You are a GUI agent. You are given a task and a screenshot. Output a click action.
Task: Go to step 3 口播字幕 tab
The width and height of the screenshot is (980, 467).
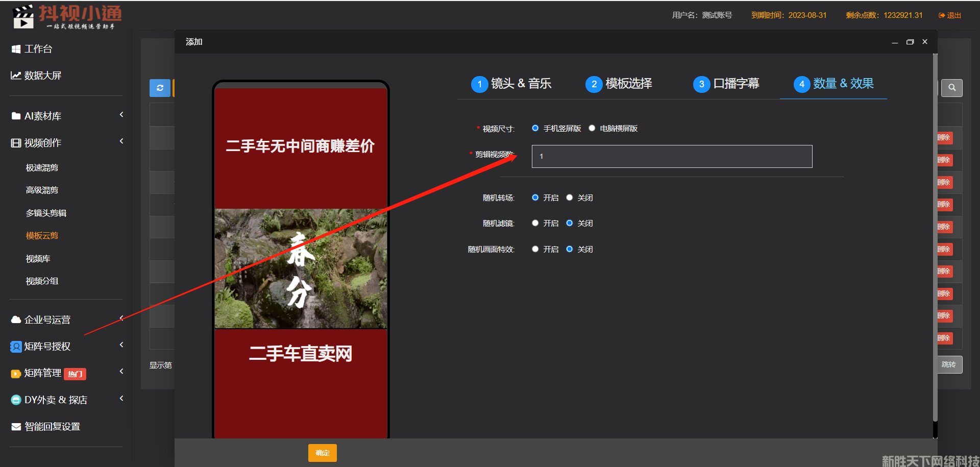(726, 84)
